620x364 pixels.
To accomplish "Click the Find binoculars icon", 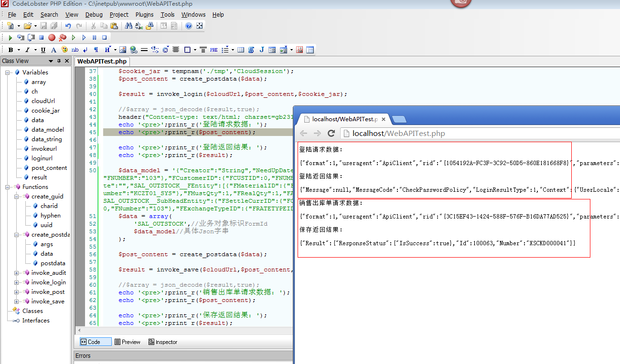I will [128, 26].
